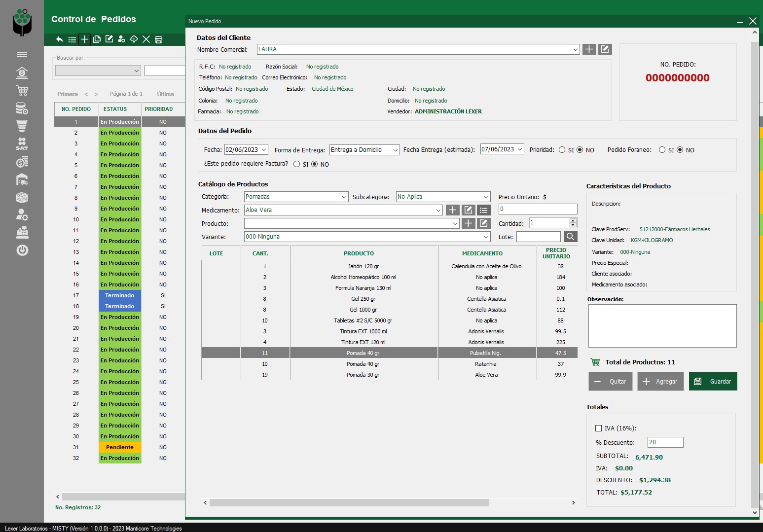Click the duplicate icon in the Control de Pedidos toolbar

pyautogui.click(x=97, y=39)
